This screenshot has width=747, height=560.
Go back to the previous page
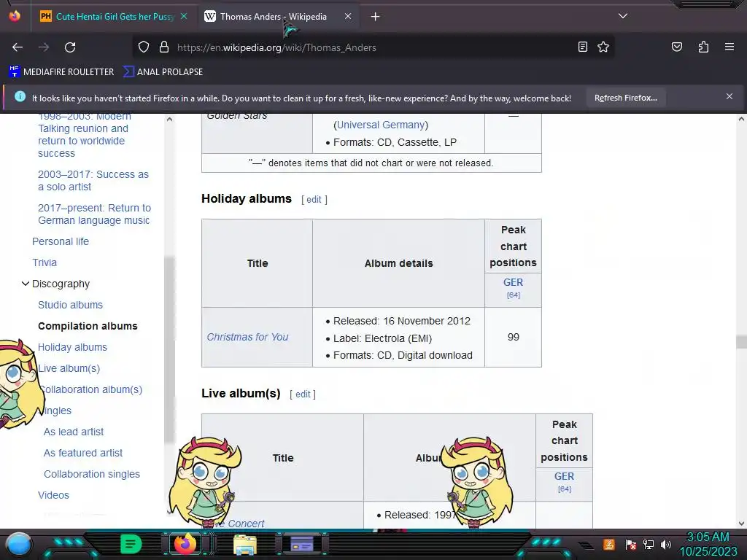[x=18, y=47]
